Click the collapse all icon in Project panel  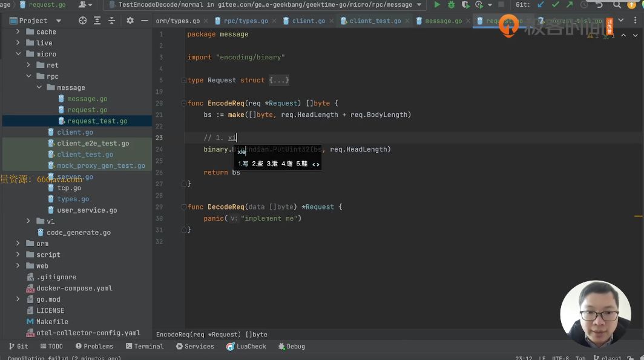click(x=112, y=21)
